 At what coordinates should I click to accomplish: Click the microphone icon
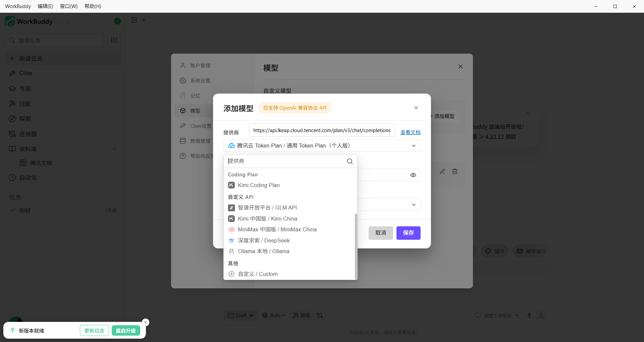(x=529, y=316)
